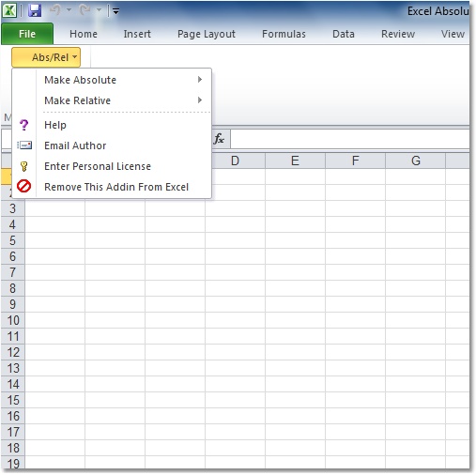
Task: Collapse the Abs/Rel dropdown button
Action: [x=46, y=57]
